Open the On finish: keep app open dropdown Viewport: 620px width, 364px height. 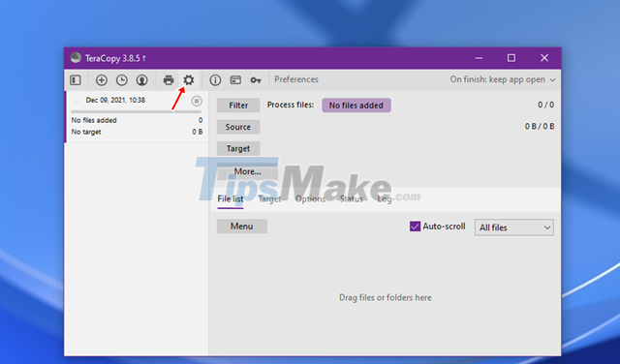[x=503, y=79]
